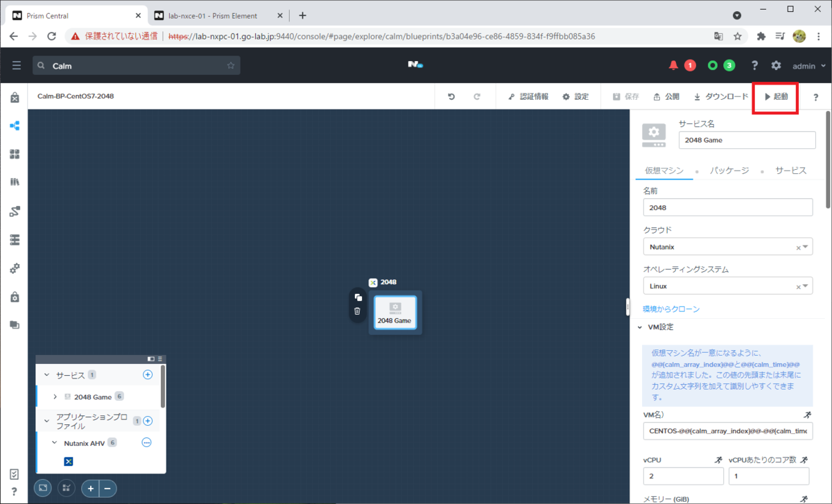
Task: Click 環境からクローン link
Action: [x=671, y=309]
